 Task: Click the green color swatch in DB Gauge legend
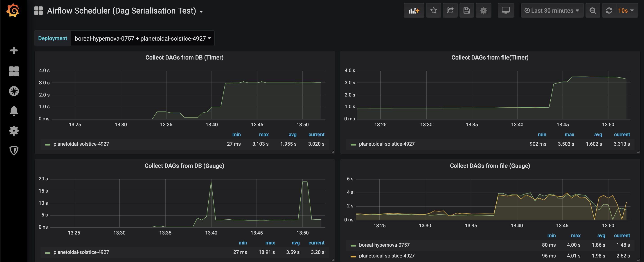(47, 253)
